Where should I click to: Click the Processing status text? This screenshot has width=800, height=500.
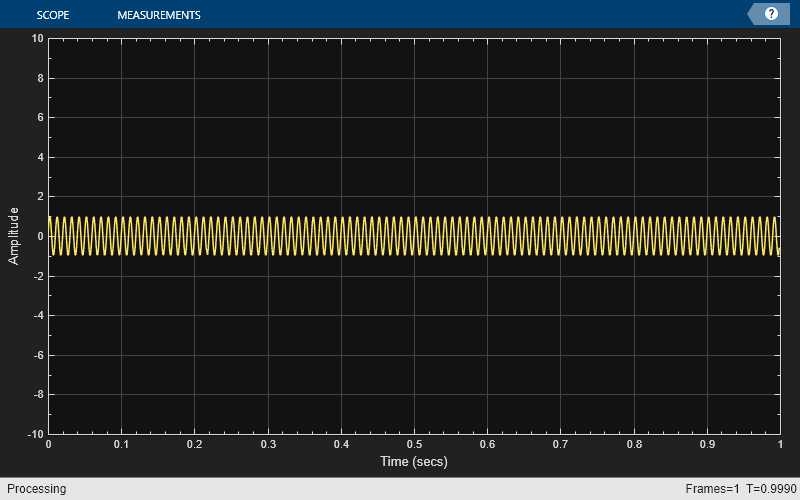36,489
